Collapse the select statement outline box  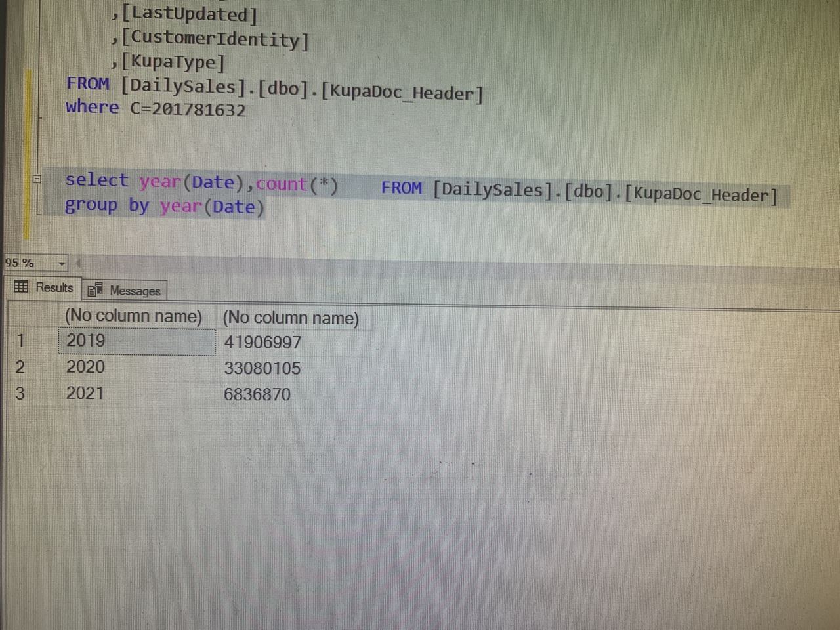pyautogui.click(x=37, y=178)
